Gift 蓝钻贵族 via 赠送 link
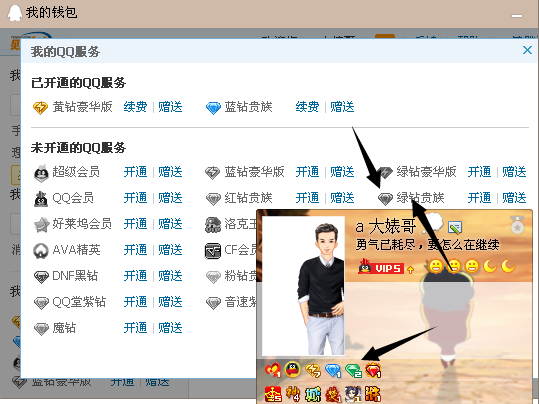 (342, 107)
